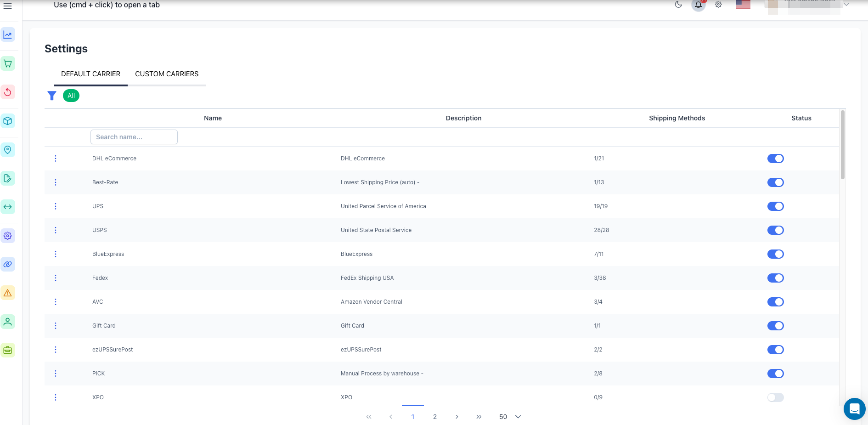The height and width of the screenshot is (425, 868).
Task: Open the three-dot menu for DHL eCommerce
Action: [56, 158]
